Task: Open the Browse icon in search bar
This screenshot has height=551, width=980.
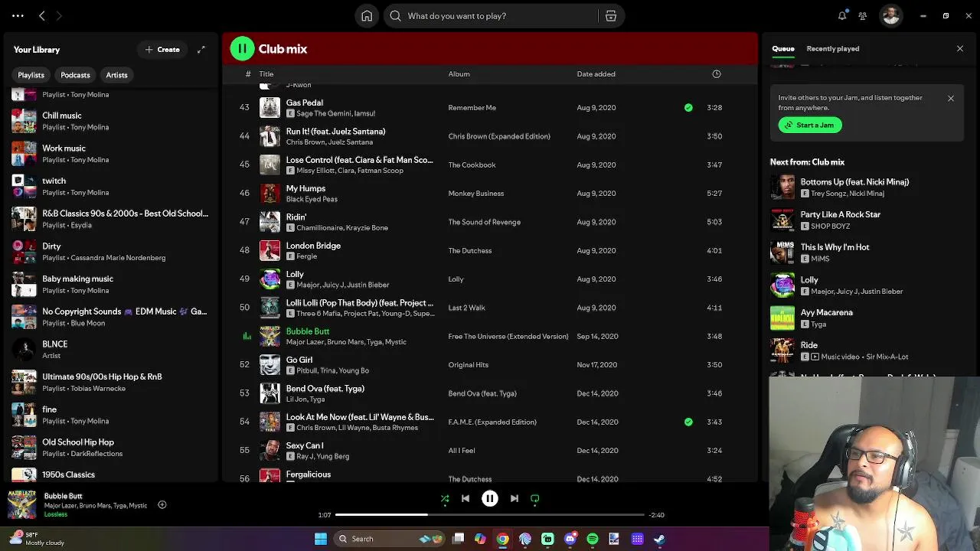Action: pos(611,15)
